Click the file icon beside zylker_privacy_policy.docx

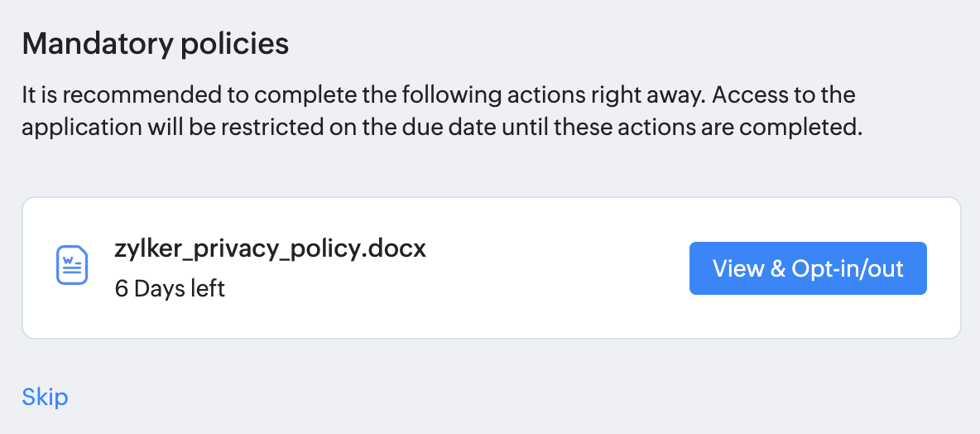[x=72, y=267]
